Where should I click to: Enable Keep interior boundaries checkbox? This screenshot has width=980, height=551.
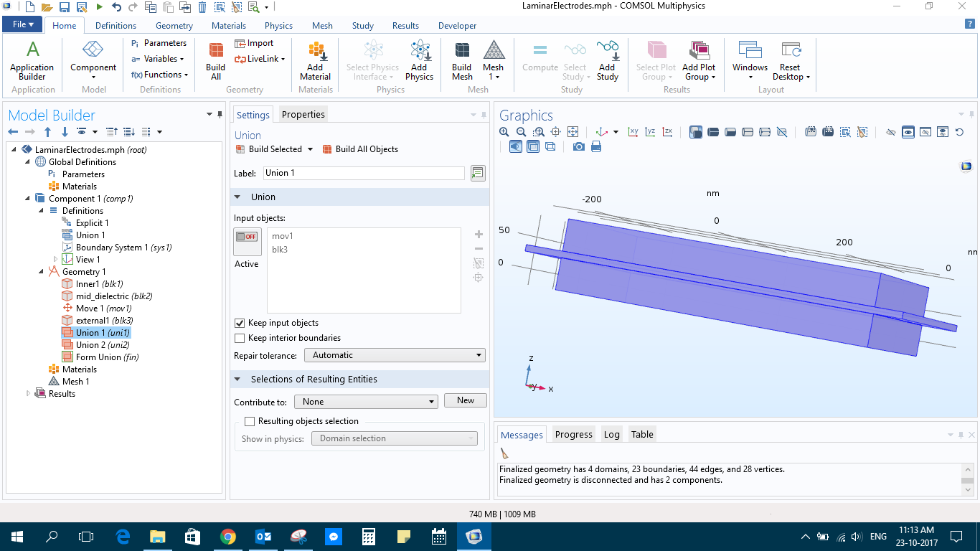pyautogui.click(x=240, y=338)
